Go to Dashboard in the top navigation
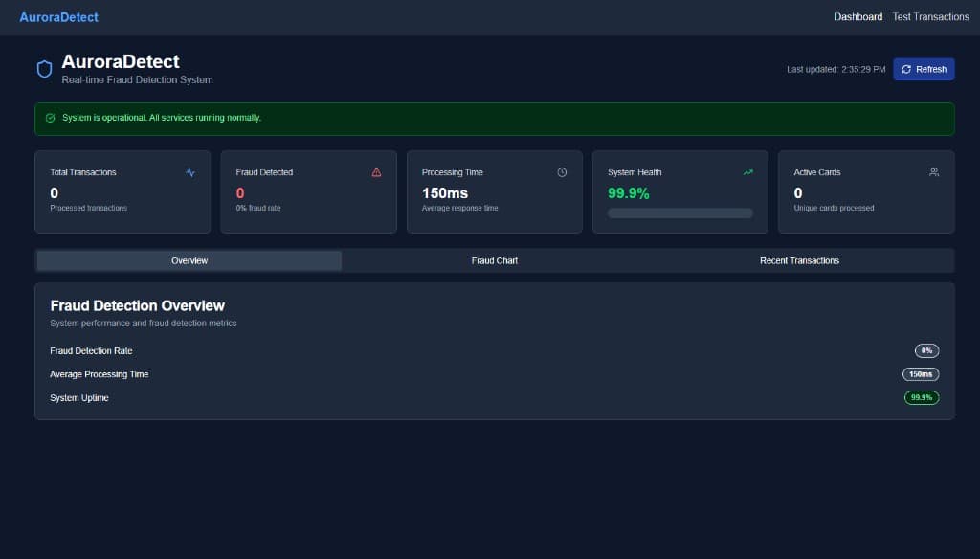This screenshot has width=980, height=559. click(858, 17)
